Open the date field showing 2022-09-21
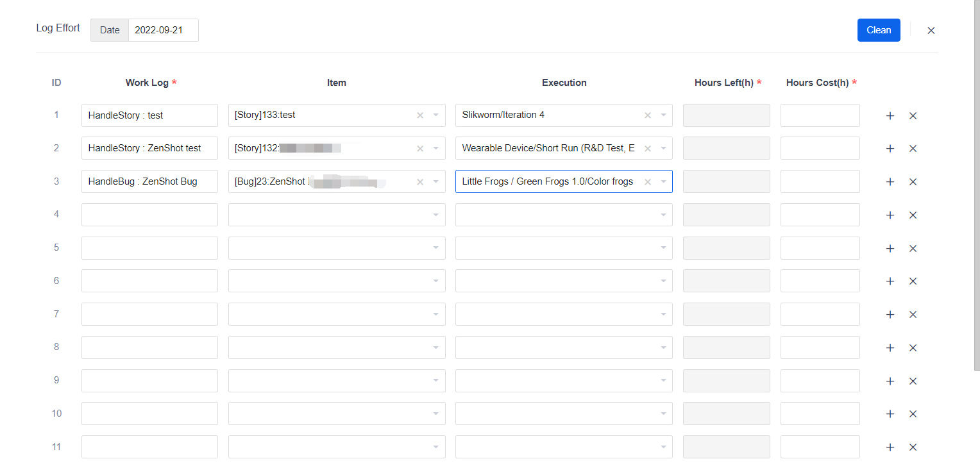 point(163,30)
